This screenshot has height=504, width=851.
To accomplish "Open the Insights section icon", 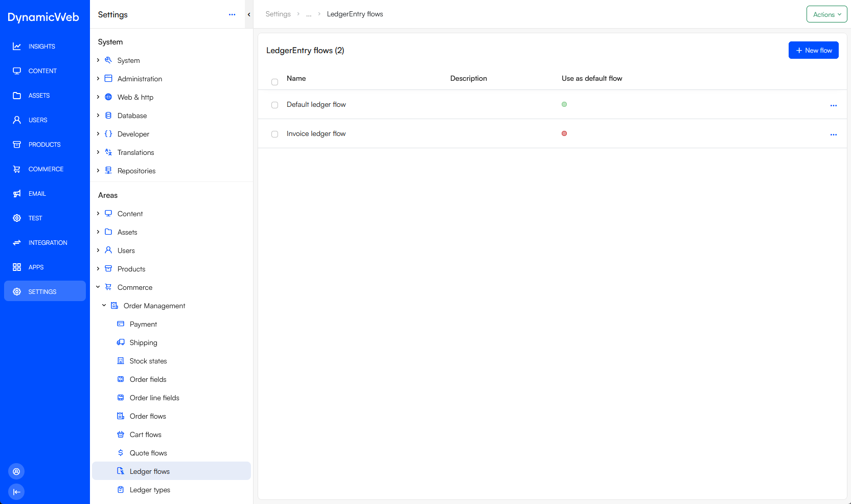I will tap(17, 47).
